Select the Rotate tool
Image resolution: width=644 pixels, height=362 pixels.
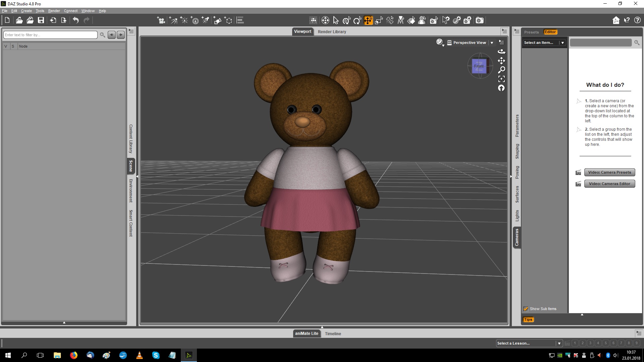point(357,20)
